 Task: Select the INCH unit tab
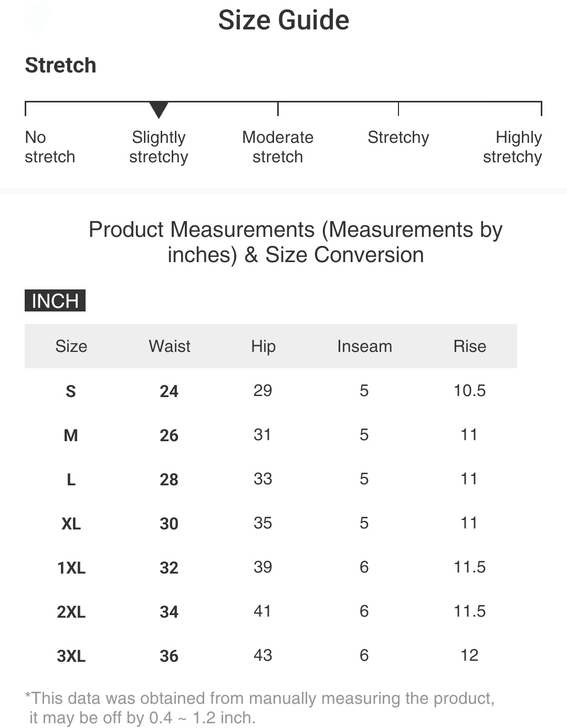pos(55,300)
